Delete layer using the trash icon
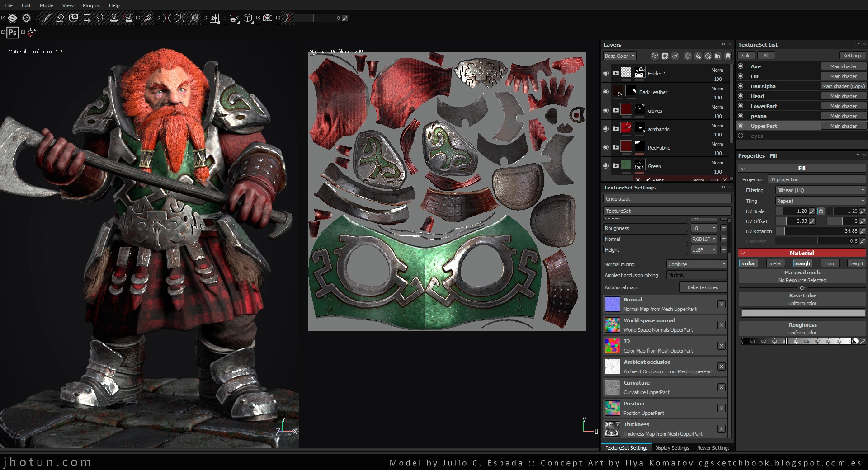 click(x=728, y=56)
